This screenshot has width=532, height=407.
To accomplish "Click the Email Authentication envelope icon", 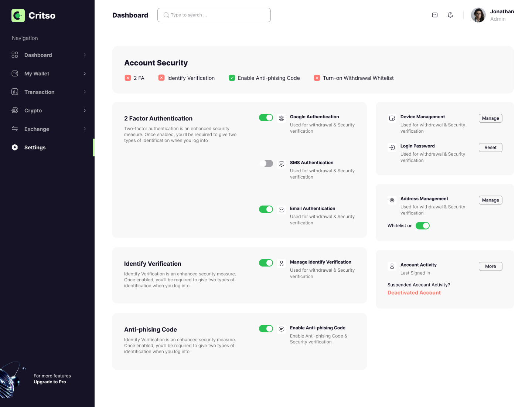I will (282, 210).
